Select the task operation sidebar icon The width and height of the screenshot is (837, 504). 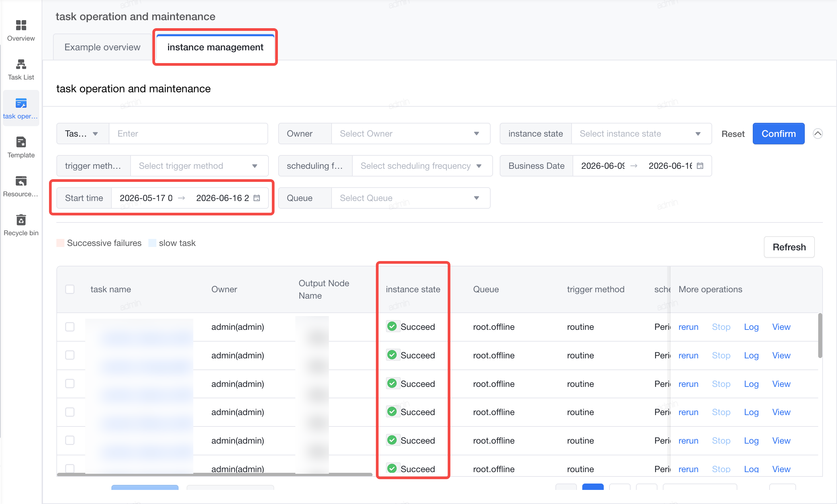click(x=21, y=103)
